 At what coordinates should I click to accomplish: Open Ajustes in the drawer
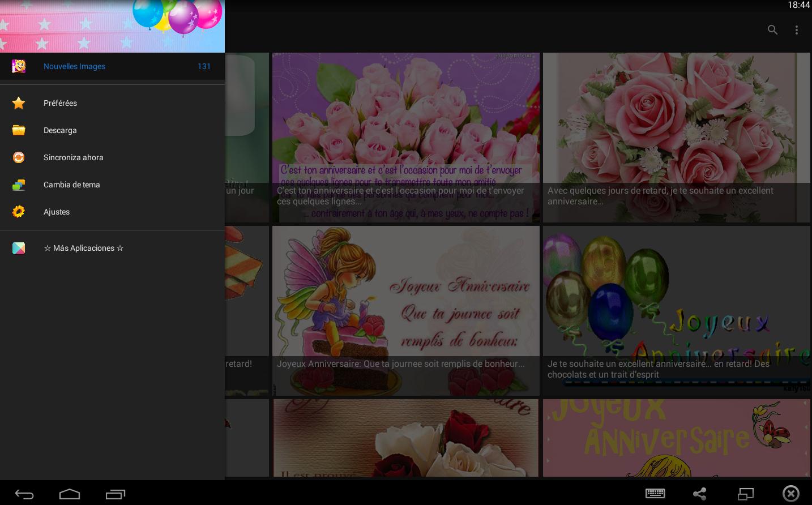(112, 212)
